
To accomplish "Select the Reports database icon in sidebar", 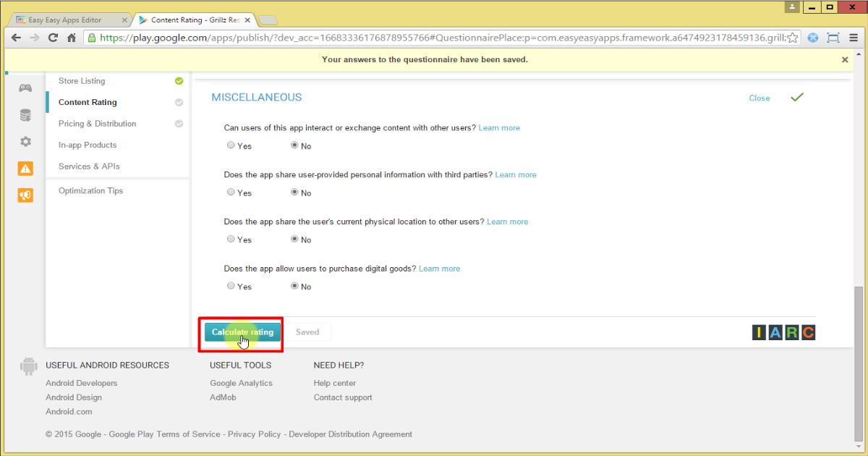I will (x=25, y=114).
